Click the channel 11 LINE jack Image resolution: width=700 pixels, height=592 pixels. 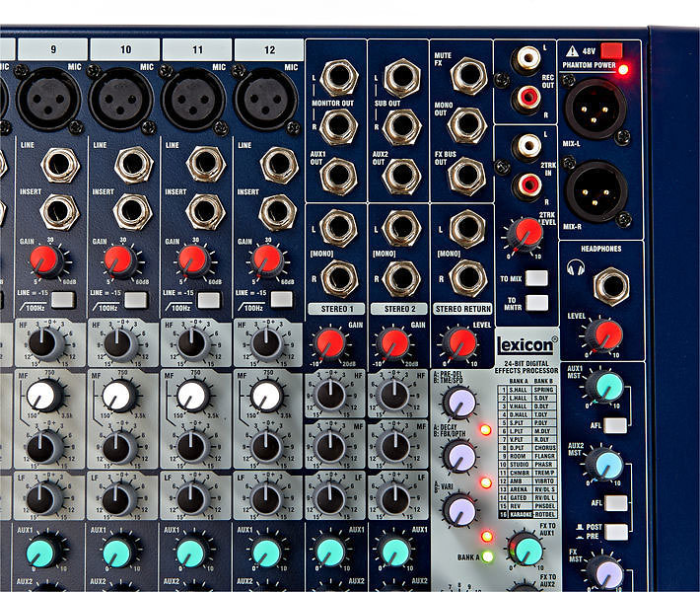point(205,164)
